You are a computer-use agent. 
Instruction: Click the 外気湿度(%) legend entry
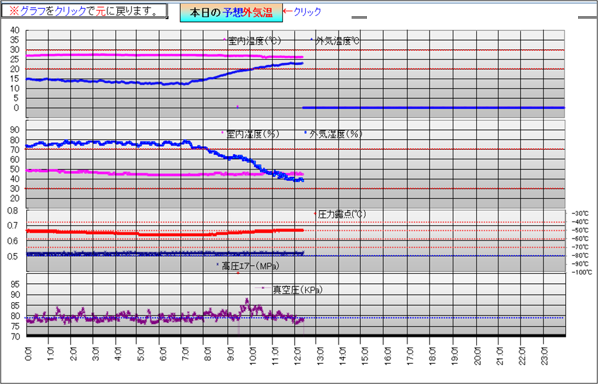point(333,134)
